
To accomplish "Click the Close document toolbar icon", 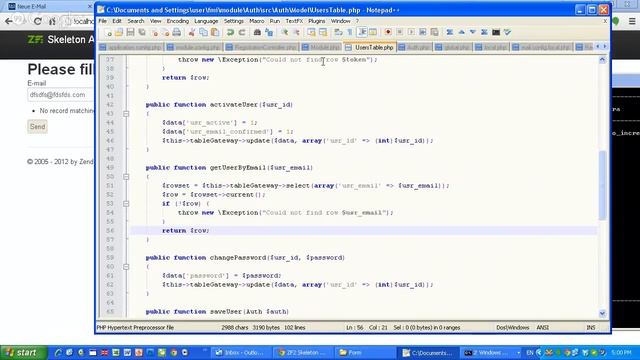I will [x=154, y=32].
